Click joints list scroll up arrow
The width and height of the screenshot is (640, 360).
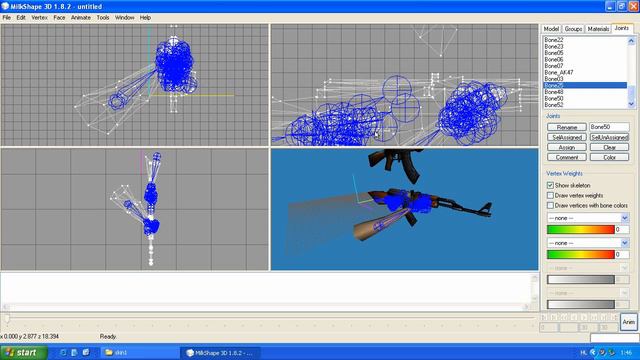pos(631,40)
